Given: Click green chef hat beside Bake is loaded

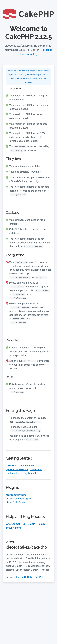Looking at the screenshot, I should pyautogui.click(x=7, y=384).
